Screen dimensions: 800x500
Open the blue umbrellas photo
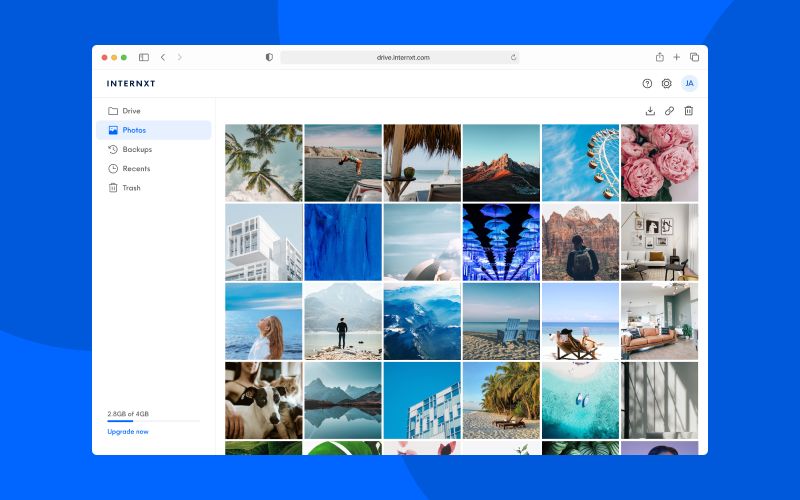501,242
